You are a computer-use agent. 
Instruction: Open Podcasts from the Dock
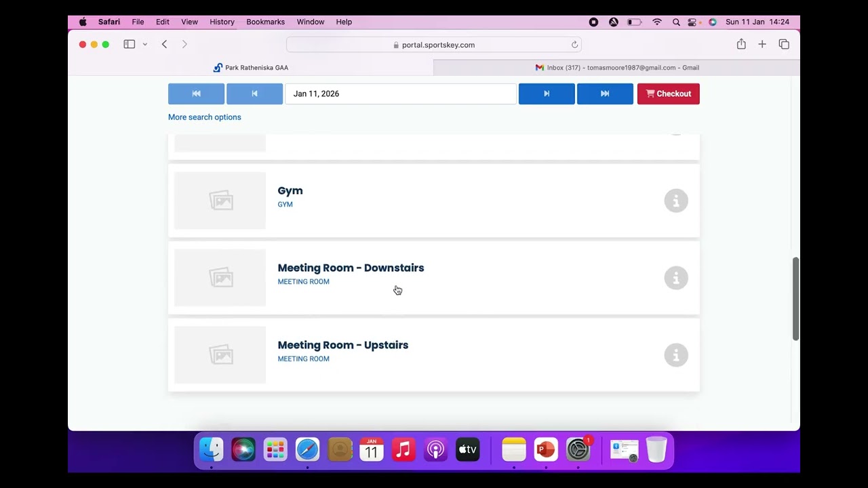(435, 449)
